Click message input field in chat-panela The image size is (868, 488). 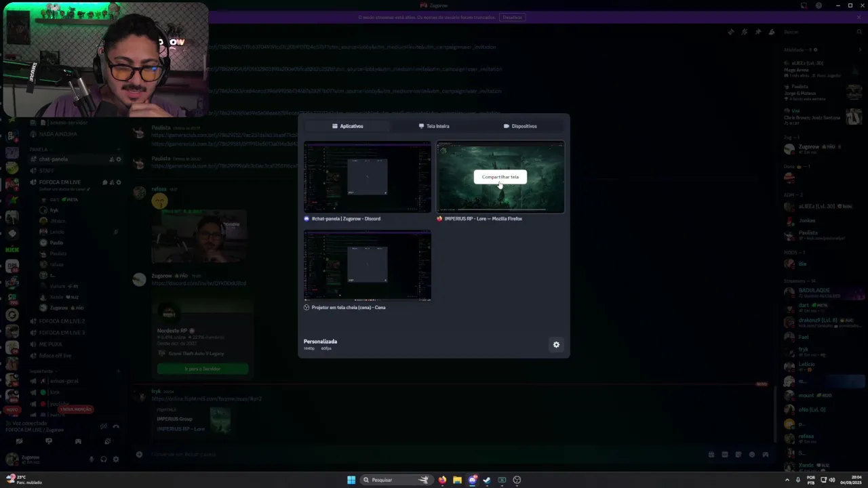(x=420, y=454)
